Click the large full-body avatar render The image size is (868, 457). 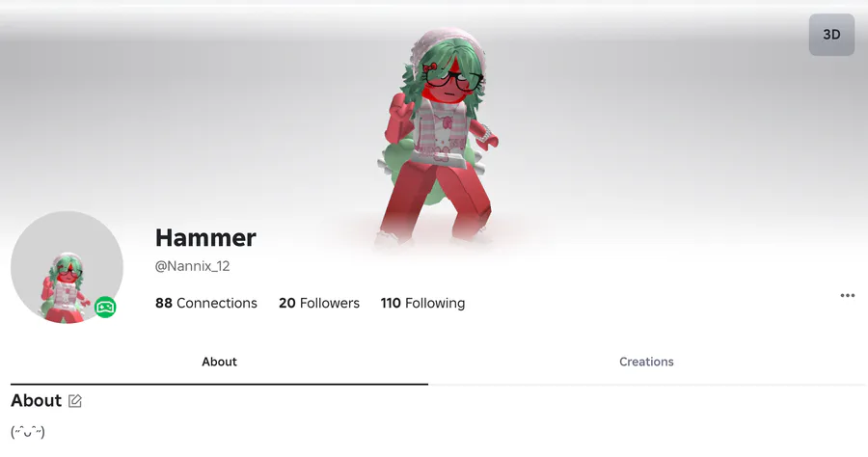pyautogui.click(x=437, y=138)
